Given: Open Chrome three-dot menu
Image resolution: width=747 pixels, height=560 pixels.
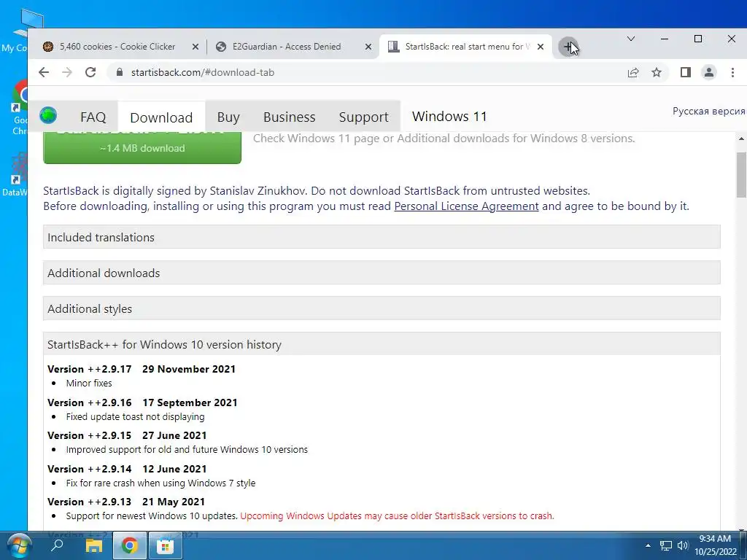Looking at the screenshot, I should (x=732, y=72).
